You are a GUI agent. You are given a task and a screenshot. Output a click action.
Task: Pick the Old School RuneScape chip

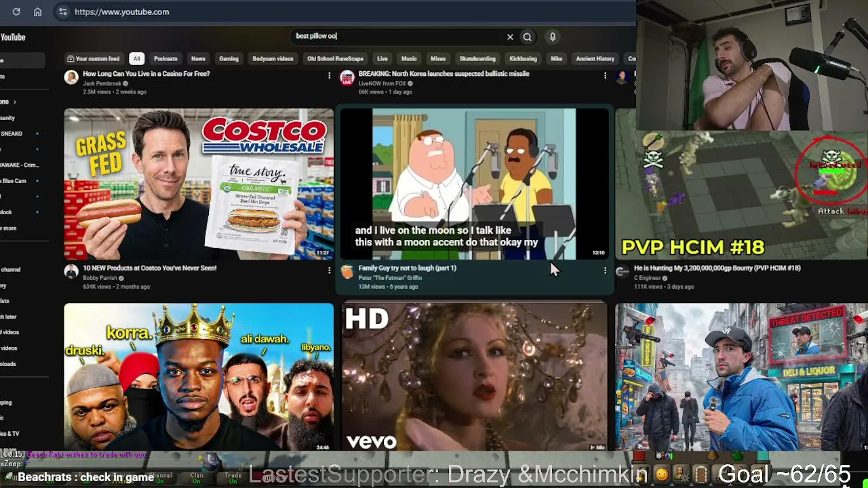(x=335, y=59)
